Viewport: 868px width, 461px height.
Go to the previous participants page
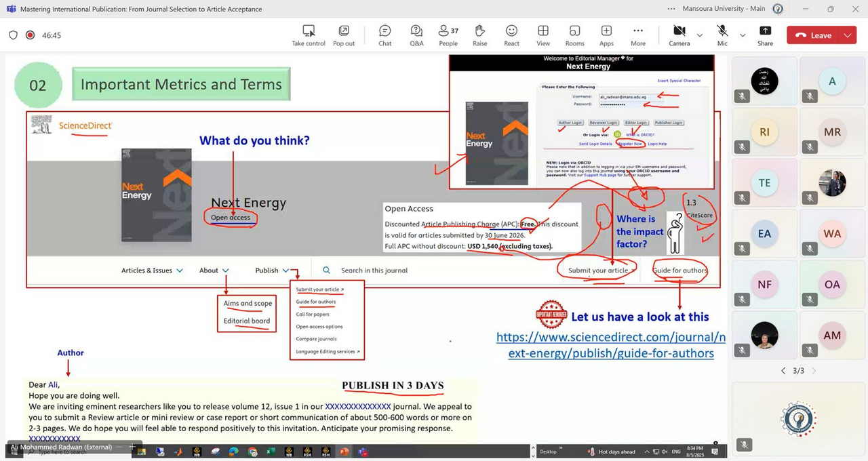coord(783,371)
